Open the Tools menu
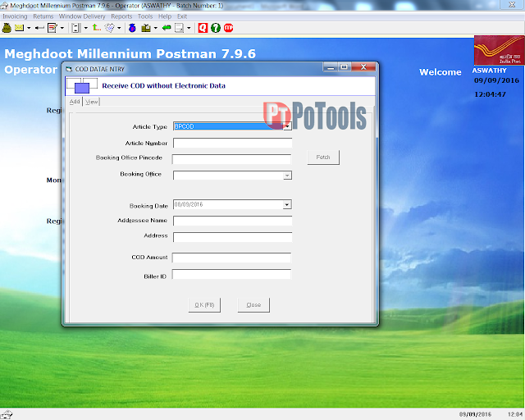The image size is (525, 420). point(145,16)
